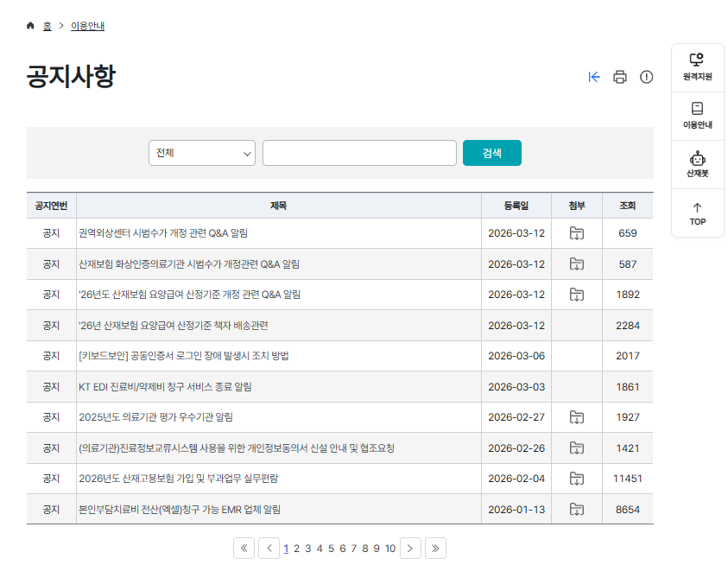
Task: Collapse the page with the left-arrow icon
Action: coord(593,77)
